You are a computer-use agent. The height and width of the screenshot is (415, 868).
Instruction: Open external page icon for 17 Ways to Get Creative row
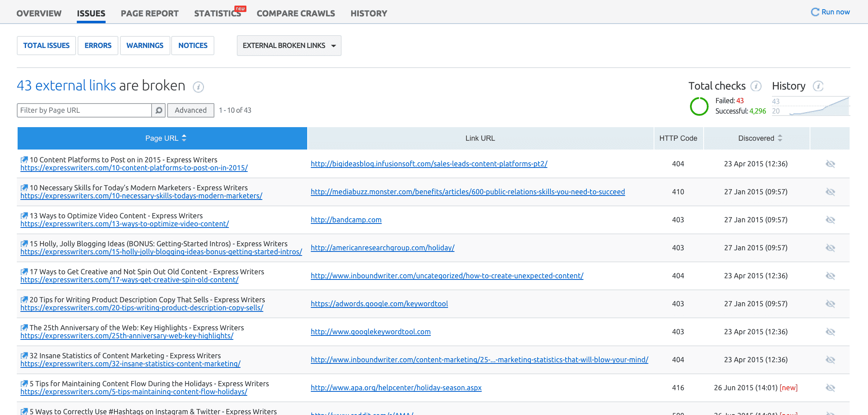[24, 271]
